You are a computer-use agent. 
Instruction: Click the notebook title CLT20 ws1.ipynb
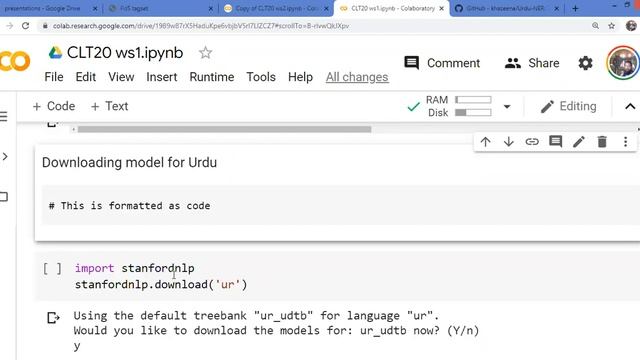coord(125,53)
